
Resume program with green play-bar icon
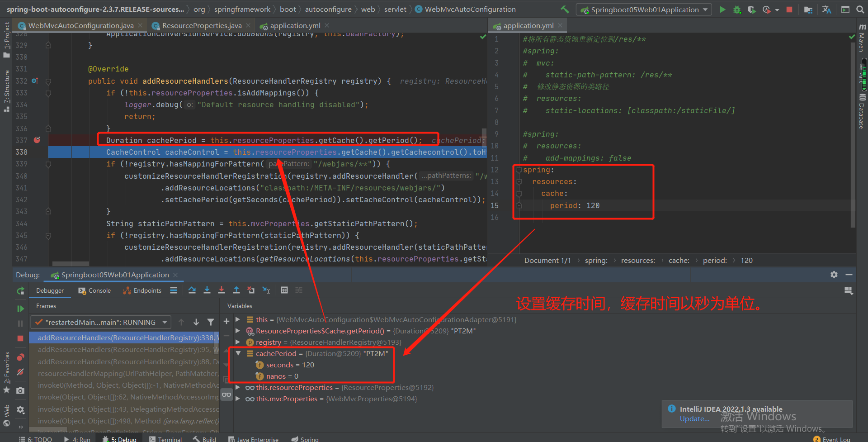[20, 309]
